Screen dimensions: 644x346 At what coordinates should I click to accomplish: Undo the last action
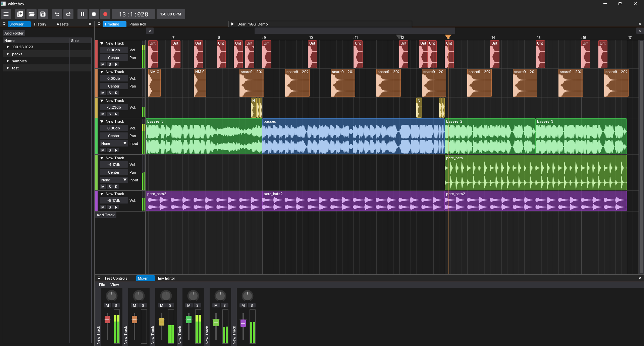pyautogui.click(x=57, y=14)
